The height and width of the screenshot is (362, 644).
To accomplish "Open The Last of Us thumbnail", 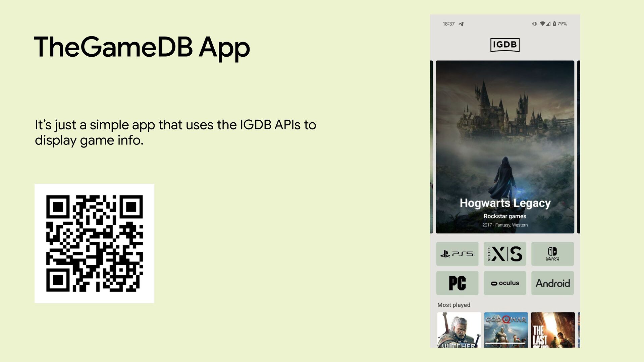I will point(553,330).
